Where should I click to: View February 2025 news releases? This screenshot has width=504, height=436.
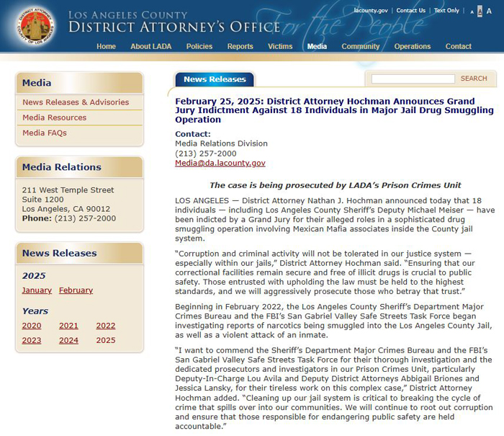tap(76, 290)
